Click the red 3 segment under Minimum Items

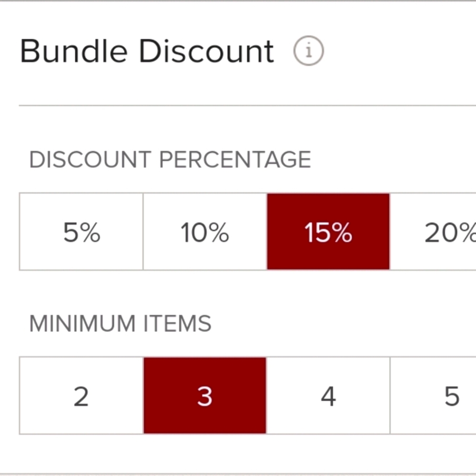click(x=205, y=395)
